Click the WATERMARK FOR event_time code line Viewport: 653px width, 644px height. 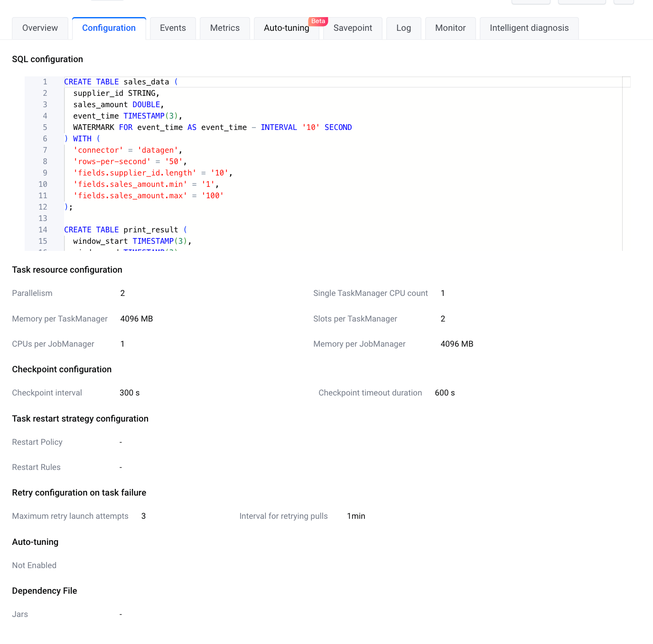coord(213,127)
